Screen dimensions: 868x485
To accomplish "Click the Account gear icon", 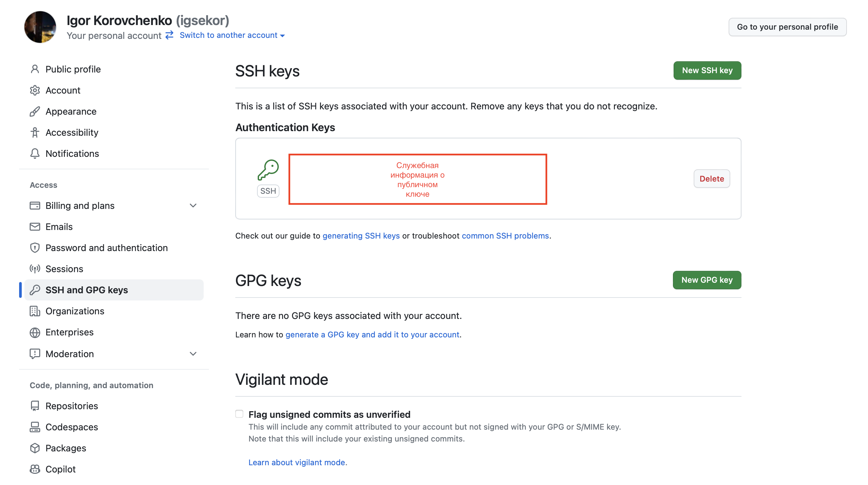I will click(x=35, y=90).
